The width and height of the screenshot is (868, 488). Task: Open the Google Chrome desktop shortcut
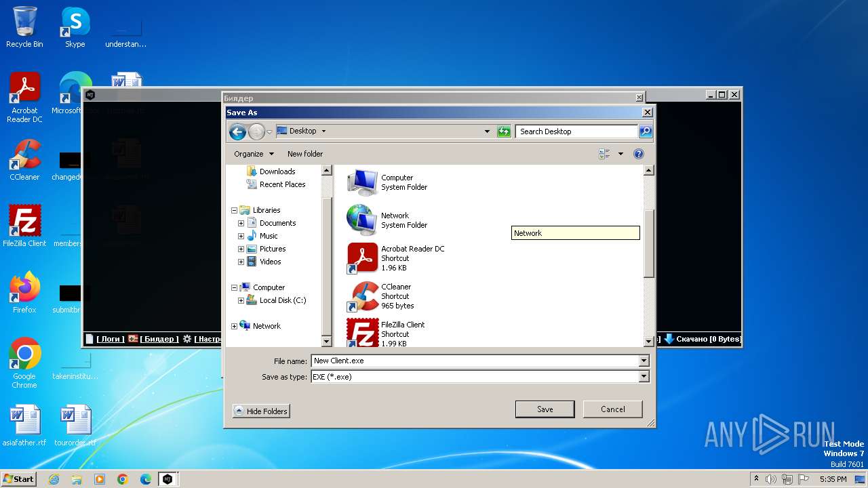pos(24,363)
